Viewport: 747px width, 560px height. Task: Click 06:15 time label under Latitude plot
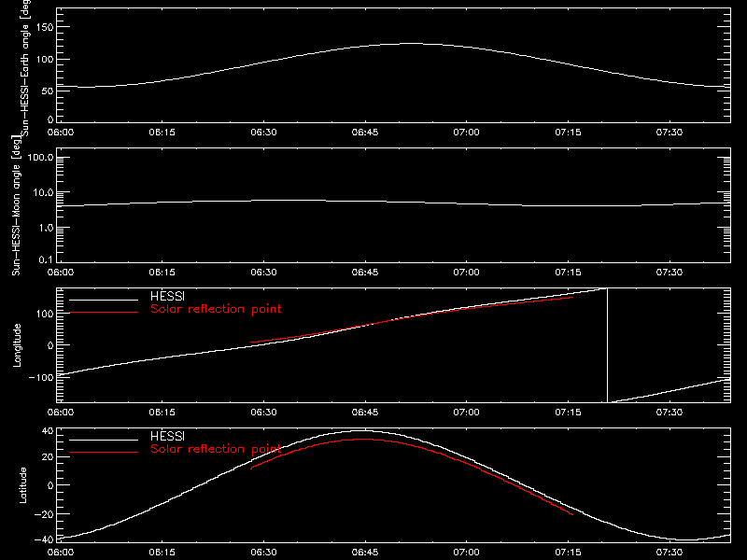[162, 552]
